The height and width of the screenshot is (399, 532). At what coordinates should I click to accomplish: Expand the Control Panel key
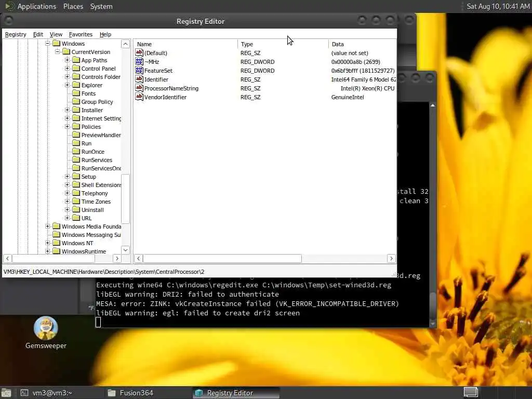[67, 69]
